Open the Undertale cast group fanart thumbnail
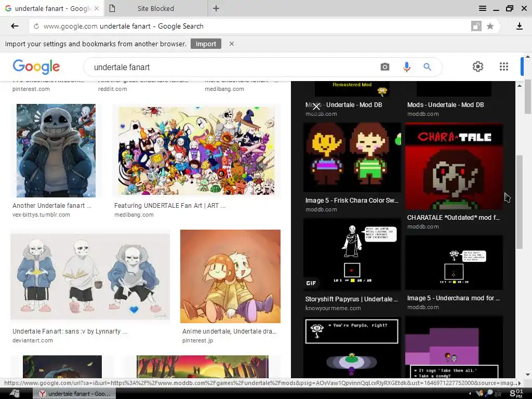 point(196,151)
